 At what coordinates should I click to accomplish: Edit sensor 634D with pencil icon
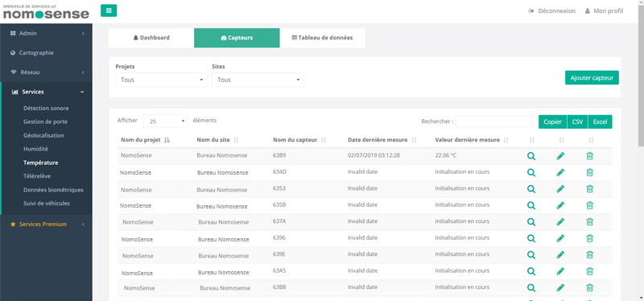(x=560, y=172)
